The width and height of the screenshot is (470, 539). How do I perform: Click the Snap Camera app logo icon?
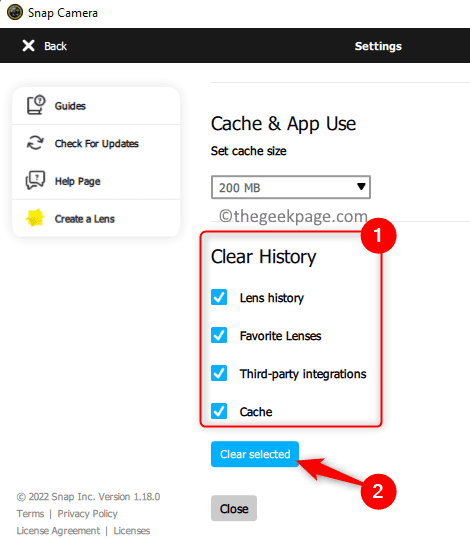coord(15,13)
